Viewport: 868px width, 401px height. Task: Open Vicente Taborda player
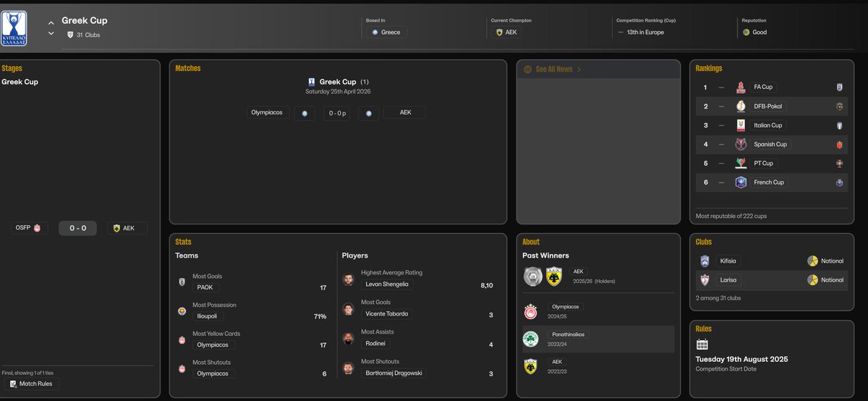coord(388,314)
